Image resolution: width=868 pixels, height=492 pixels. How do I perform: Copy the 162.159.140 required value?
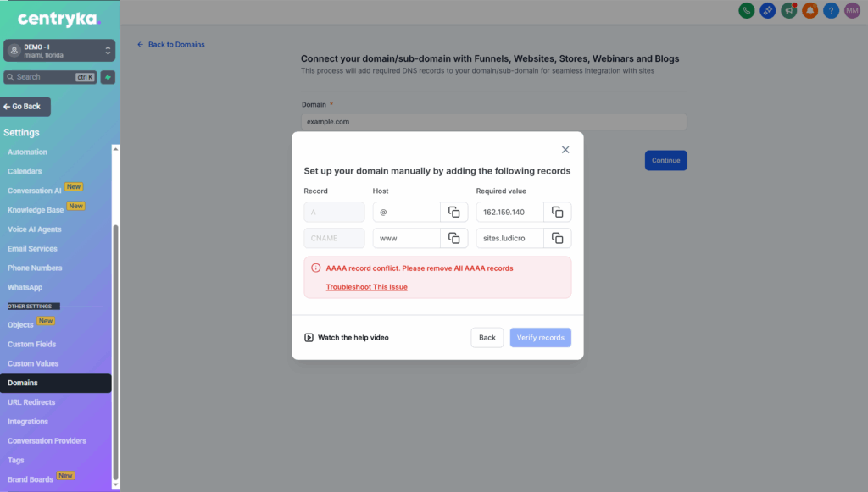pos(558,213)
